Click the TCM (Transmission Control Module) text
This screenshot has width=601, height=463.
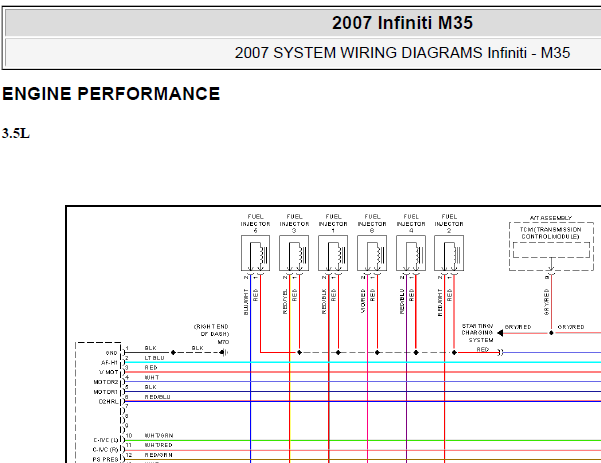tap(550, 233)
